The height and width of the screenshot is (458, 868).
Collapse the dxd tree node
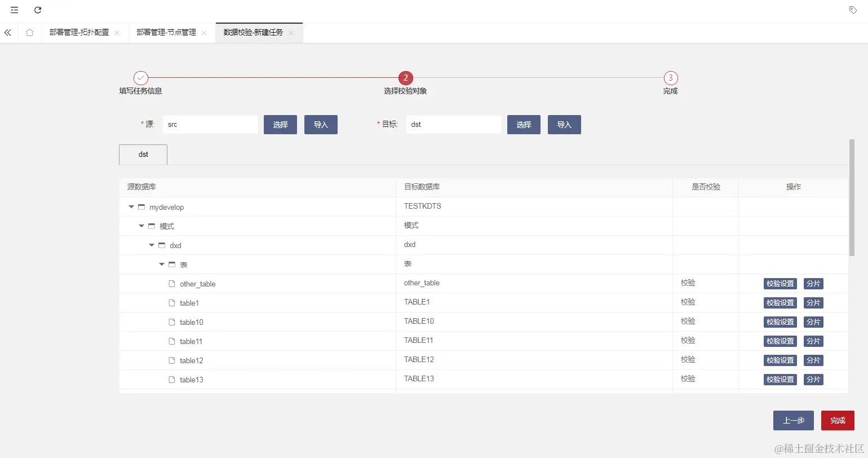(x=152, y=245)
